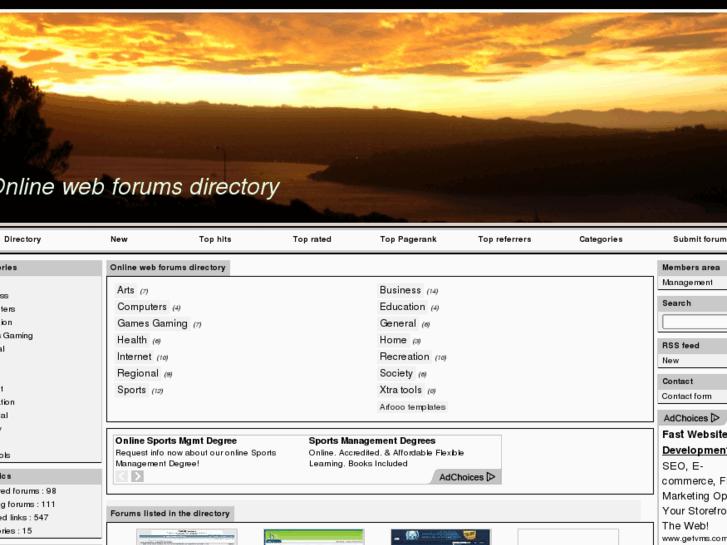The height and width of the screenshot is (545, 727).
Task: Open the New RSS feed link
Action: tap(670, 360)
